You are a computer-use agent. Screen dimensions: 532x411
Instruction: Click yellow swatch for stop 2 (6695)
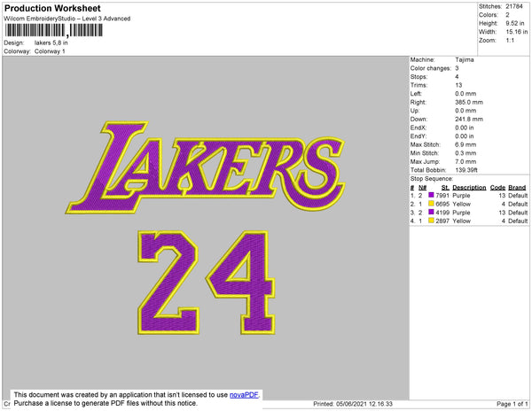tap(431, 204)
